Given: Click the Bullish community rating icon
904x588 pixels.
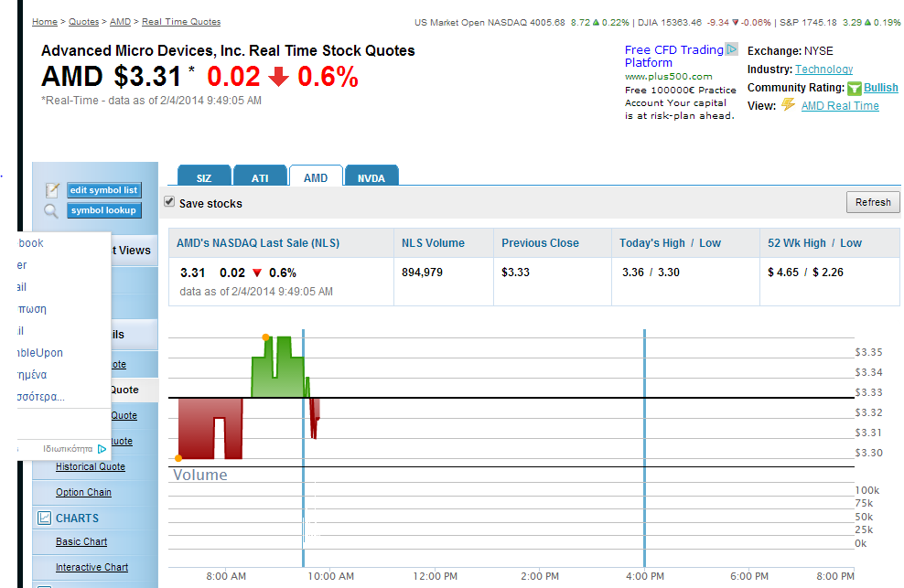Looking at the screenshot, I should pyautogui.click(x=854, y=89).
